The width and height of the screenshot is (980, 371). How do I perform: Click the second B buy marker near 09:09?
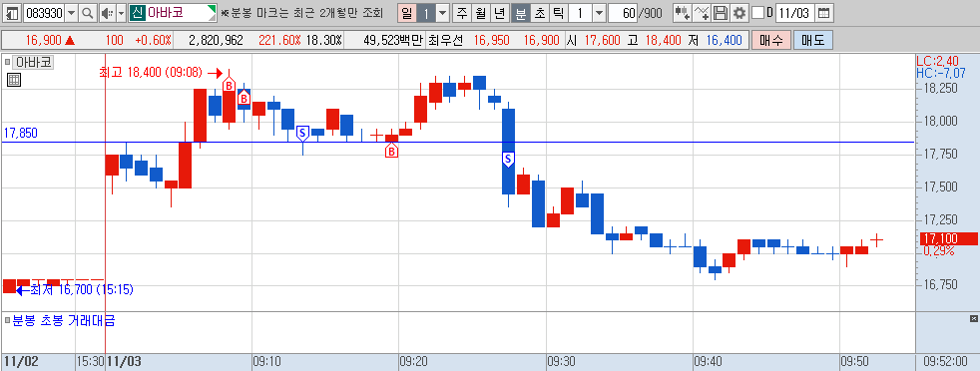tap(244, 98)
